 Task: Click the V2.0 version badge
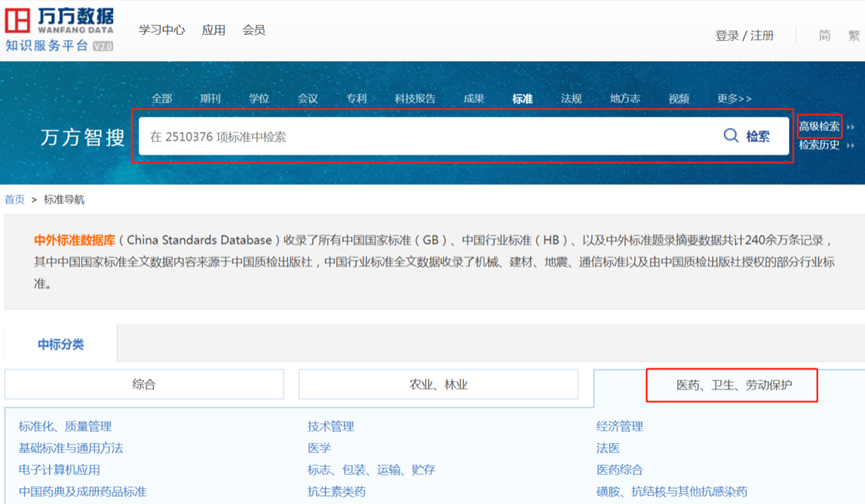pos(103,46)
